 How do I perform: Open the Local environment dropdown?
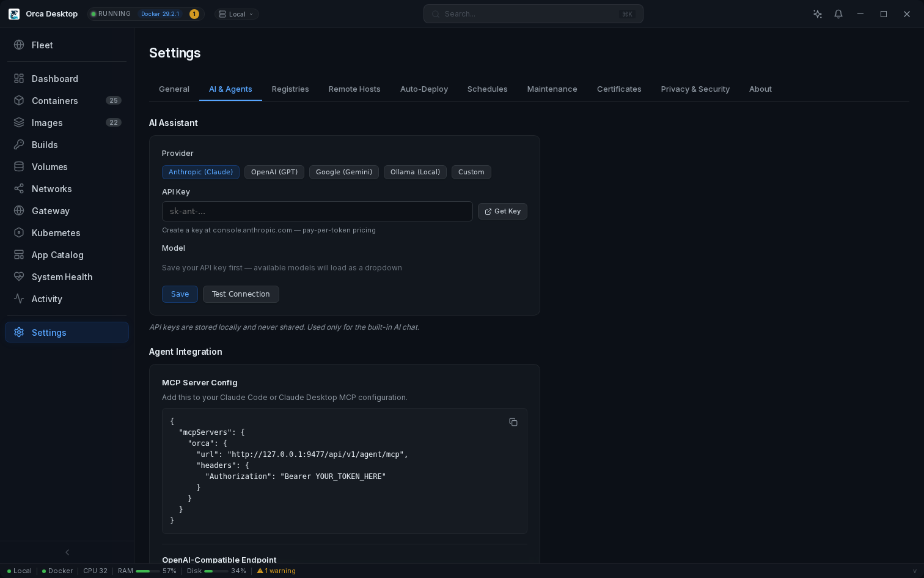point(237,14)
